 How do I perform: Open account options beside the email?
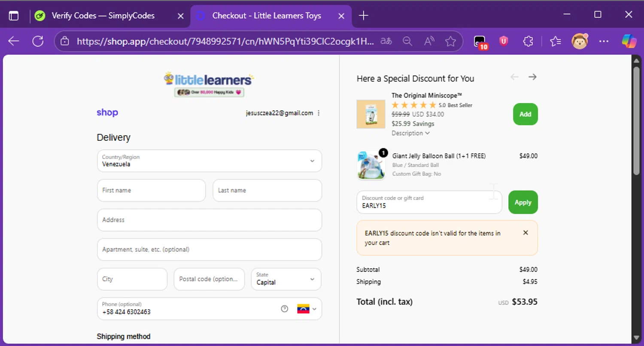coord(319,113)
